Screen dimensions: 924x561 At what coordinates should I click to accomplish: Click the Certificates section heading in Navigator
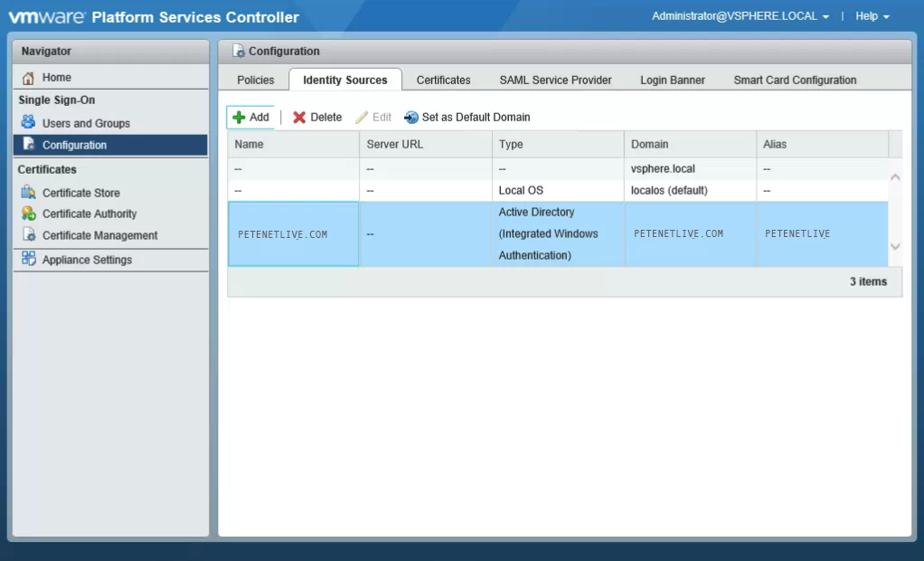47,170
